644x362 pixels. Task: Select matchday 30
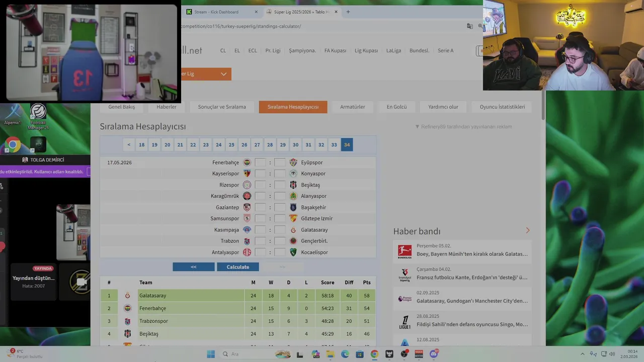point(295,145)
